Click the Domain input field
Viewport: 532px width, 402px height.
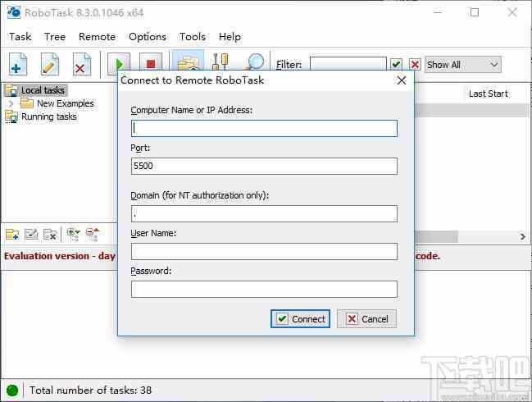(x=264, y=213)
